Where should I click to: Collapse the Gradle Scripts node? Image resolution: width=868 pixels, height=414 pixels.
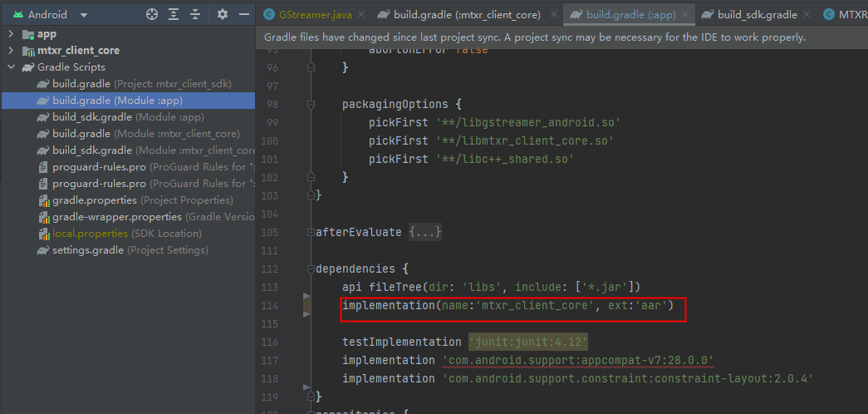[x=11, y=67]
